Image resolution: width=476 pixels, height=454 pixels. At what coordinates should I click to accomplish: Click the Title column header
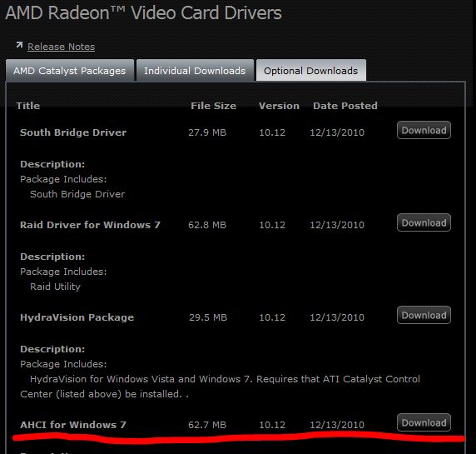point(28,106)
